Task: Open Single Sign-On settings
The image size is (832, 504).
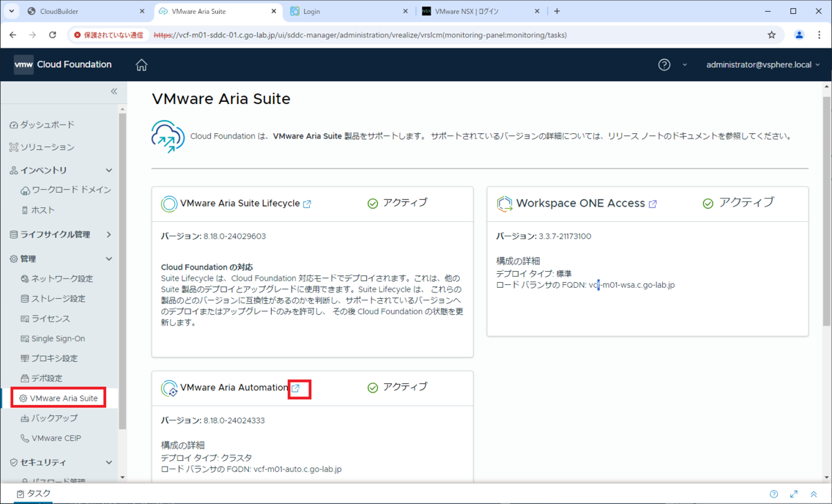Action: point(53,339)
